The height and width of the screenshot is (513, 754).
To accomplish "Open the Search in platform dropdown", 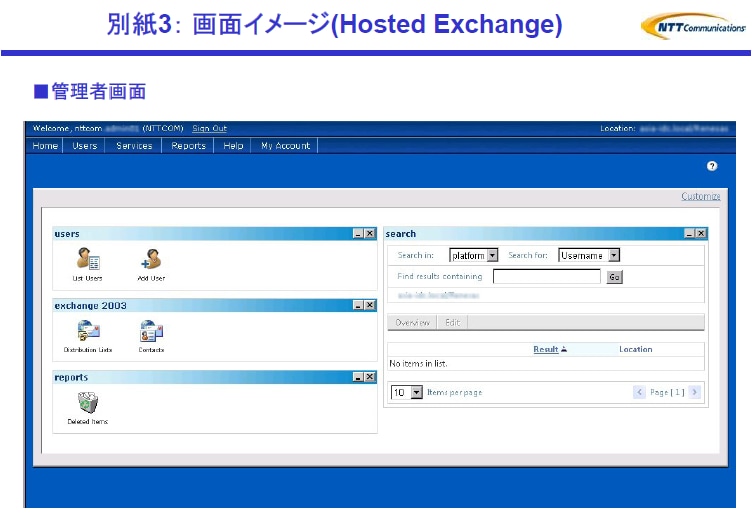I will [x=474, y=255].
